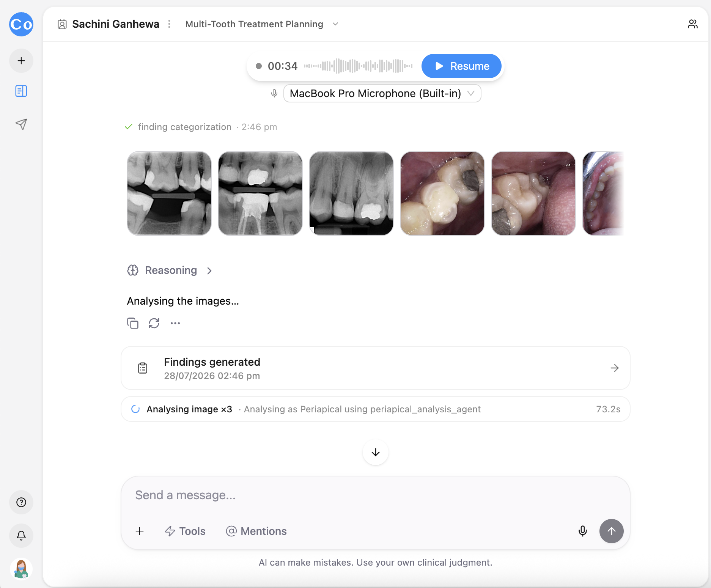The width and height of the screenshot is (711, 588).
Task: Open more options ellipsis under response
Action: pyautogui.click(x=175, y=323)
